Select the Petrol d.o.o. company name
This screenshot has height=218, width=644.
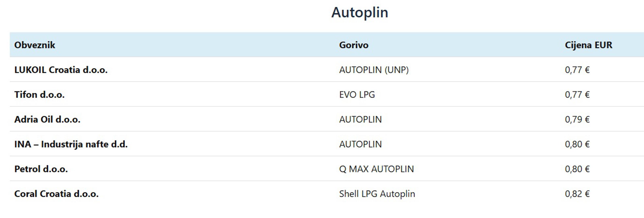click(41, 169)
